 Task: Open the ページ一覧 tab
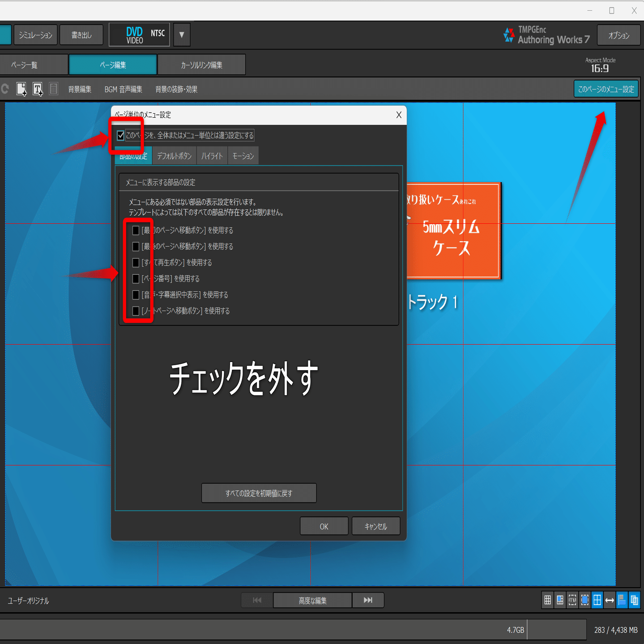tap(33, 64)
